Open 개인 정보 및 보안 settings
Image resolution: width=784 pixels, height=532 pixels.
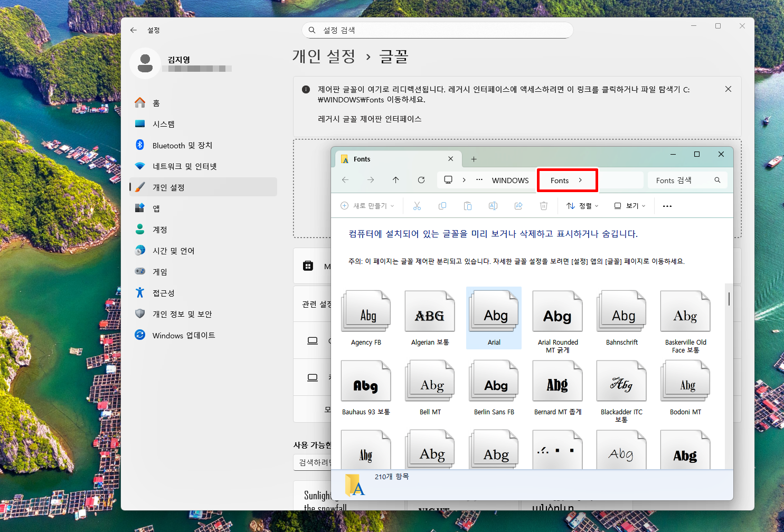point(203,314)
